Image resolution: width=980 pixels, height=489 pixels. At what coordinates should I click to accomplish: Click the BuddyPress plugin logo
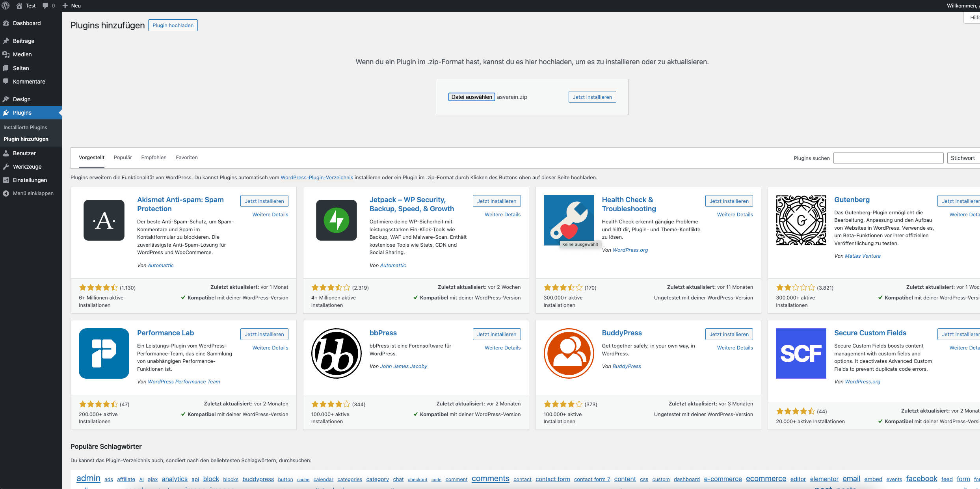[x=569, y=353]
